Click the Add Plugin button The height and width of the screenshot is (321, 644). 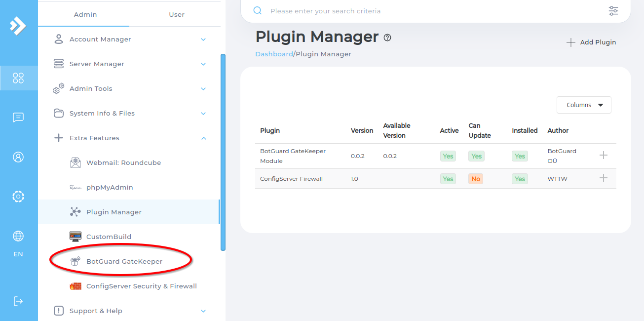[x=591, y=42]
